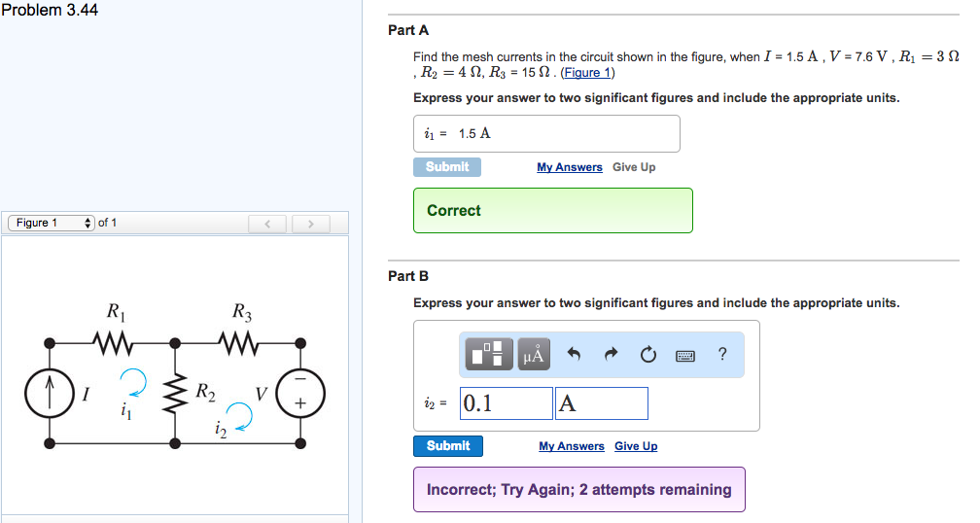
Task: Open the templates tool in answer toolbar
Action: (489, 354)
